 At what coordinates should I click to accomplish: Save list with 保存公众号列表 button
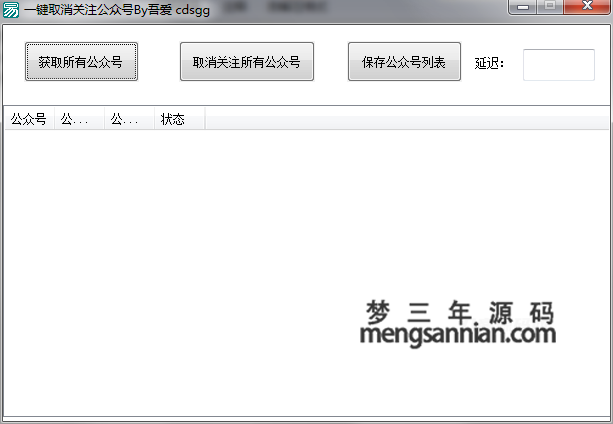click(404, 62)
